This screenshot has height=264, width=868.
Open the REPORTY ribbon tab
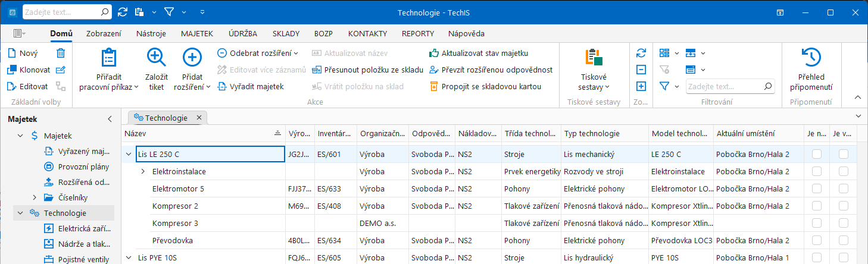point(418,33)
